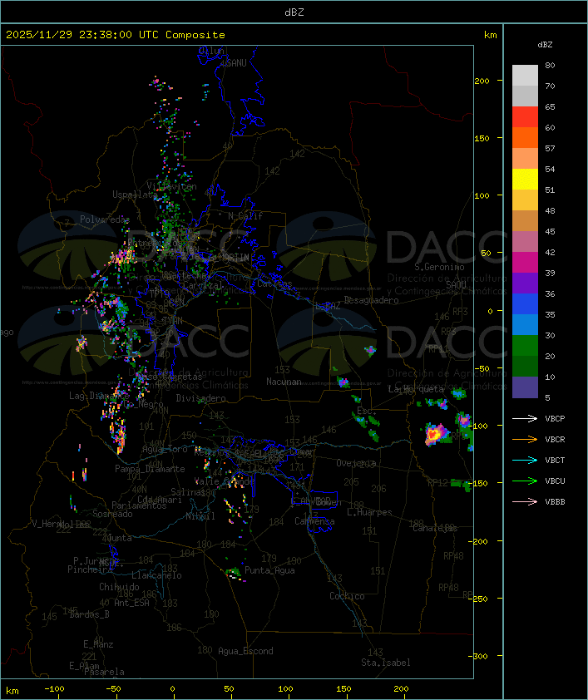Click the Nacunan place label
The height and width of the screenshot is (700, 588).
[x=284, y=382]
